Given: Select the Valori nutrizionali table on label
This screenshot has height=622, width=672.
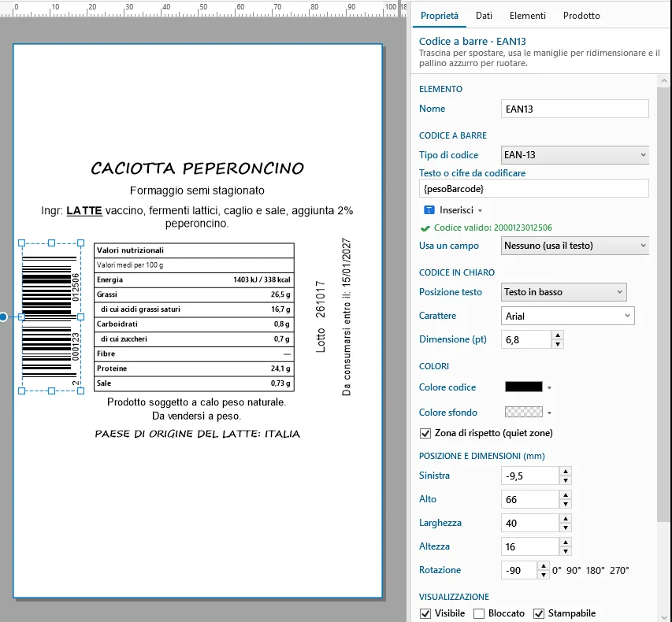Looking at the screenshot, I should (194, 317).
